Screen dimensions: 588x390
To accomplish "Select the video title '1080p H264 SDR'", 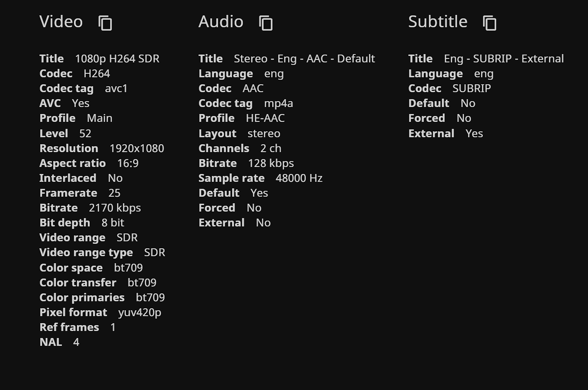I will [x=117, y=58].
